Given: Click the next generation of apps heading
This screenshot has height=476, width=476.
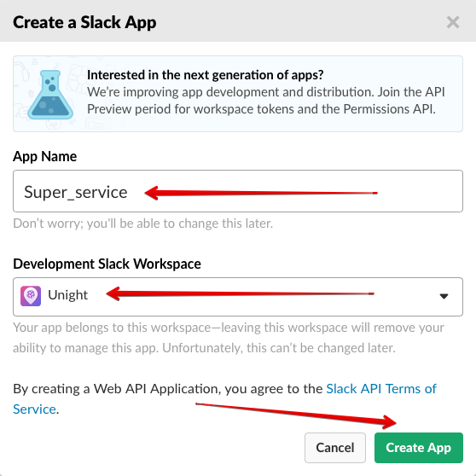Looking at the screenshot, I should pyautogui.click(x=206, y=75).
